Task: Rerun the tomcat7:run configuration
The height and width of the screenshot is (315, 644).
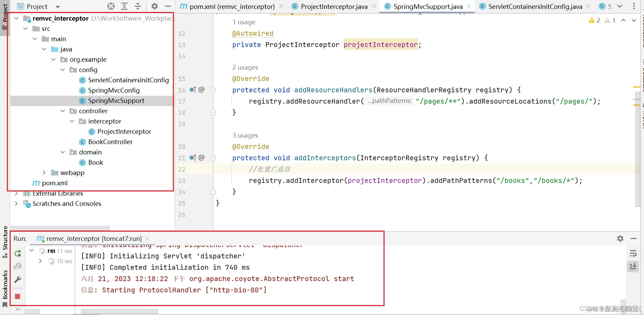Action: click(18, 253)
